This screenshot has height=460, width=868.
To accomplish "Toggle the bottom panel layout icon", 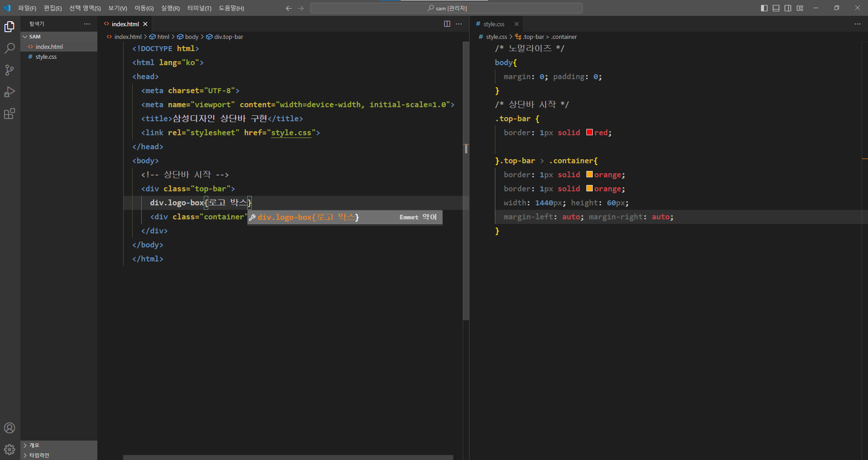I will [776, 8].
